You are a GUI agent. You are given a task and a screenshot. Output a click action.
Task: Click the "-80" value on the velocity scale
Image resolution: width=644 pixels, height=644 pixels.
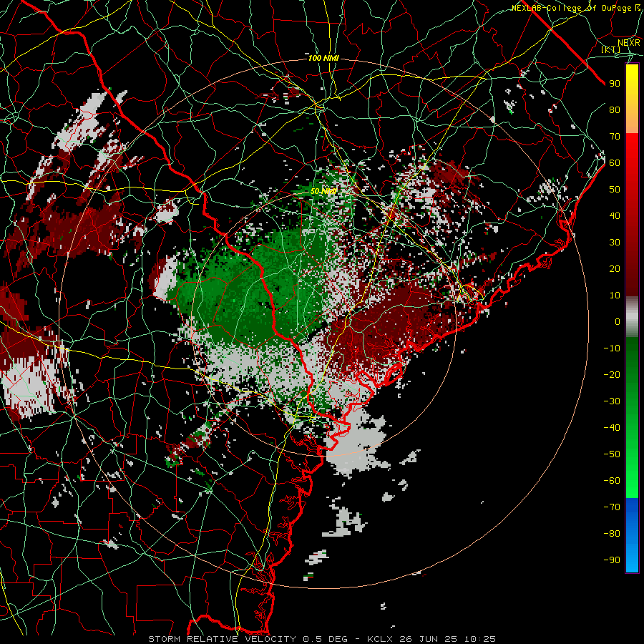click(x=612, y=534)
